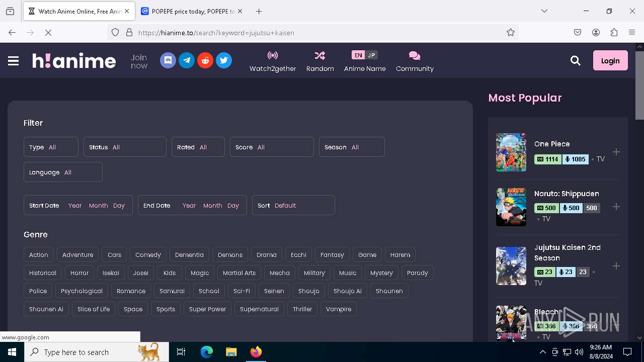The height and width of the screenshot is (362, 644).
Task: Add Jujutsu Kaisen 2nd Season with plus
Action: click(x=616, y=266)
